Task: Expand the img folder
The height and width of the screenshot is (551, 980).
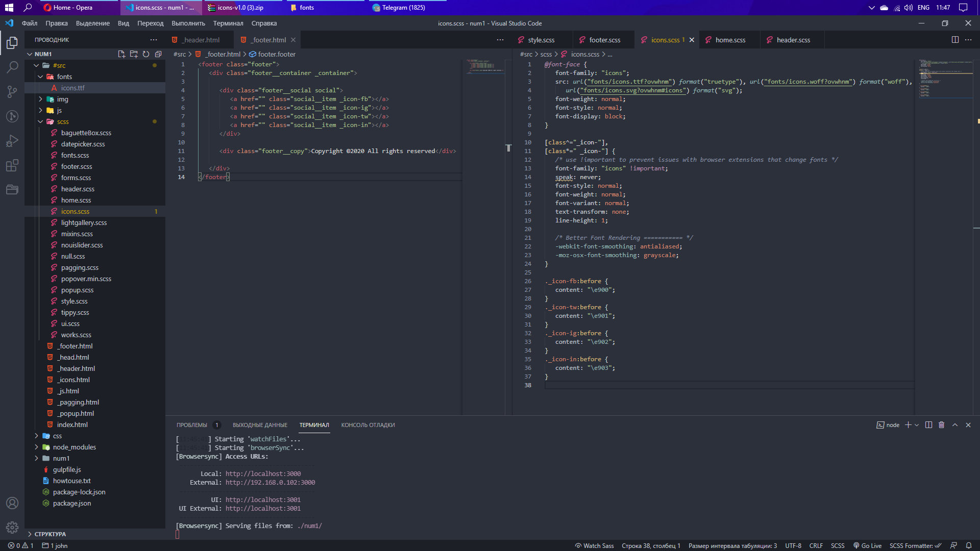Action: (x=40, y=99)
